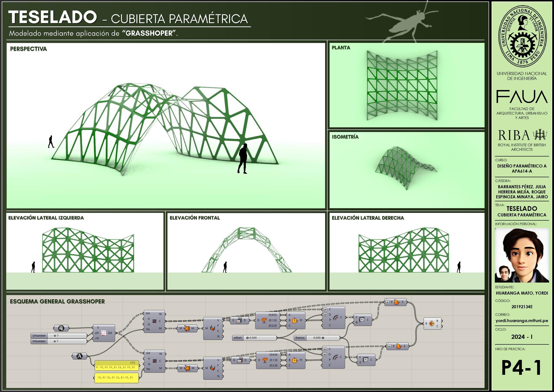Click the final join component with B C outputs
Image resolution: width=554 pixels, height=392 pixels.
click(x=432, y=323)
